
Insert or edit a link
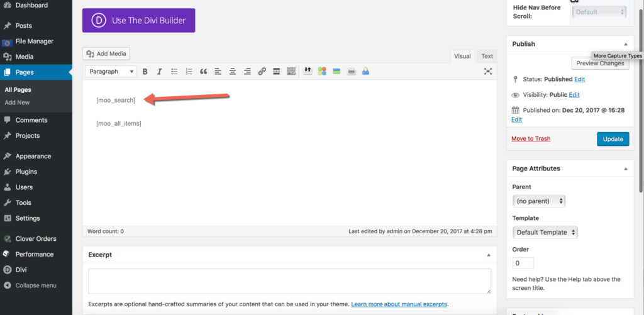(x=262, y=72)
